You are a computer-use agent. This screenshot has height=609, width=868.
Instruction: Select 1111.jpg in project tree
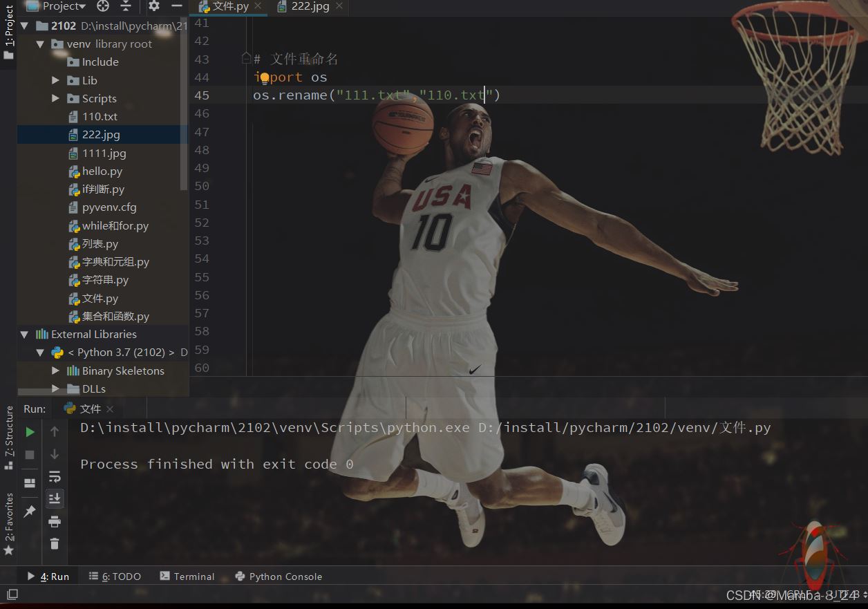[97, 153]
